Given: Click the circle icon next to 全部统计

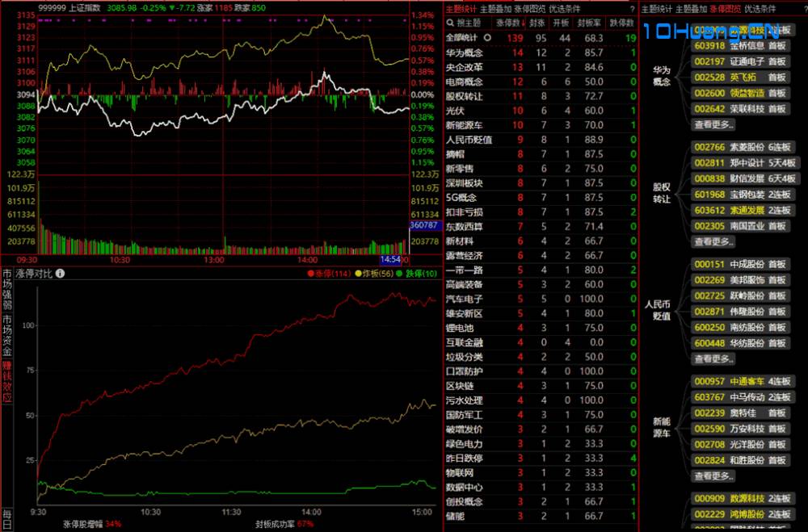Looking at the screenshot, I should (x=486, y=38).
